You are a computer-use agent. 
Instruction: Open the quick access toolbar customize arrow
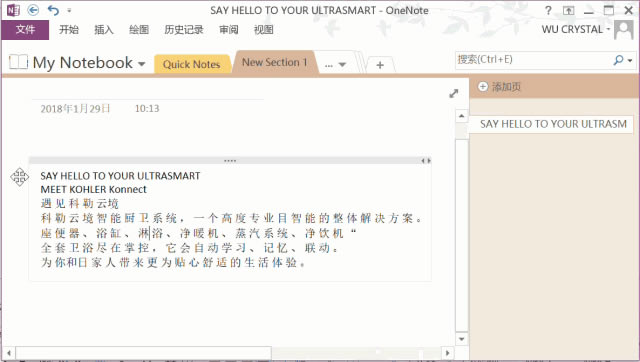[x=69, y=11]
